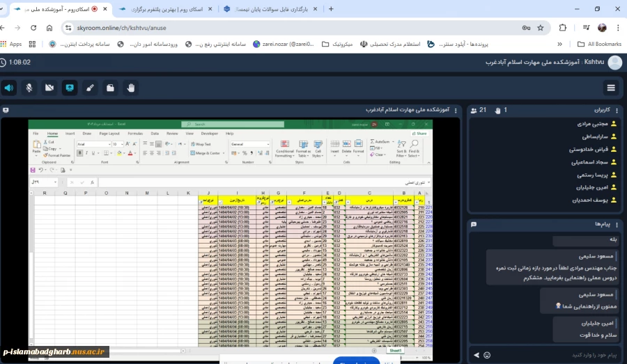Click the Formulas tab in shared Excel
This screenshot has height=364, width=627.
click(135, 134)
